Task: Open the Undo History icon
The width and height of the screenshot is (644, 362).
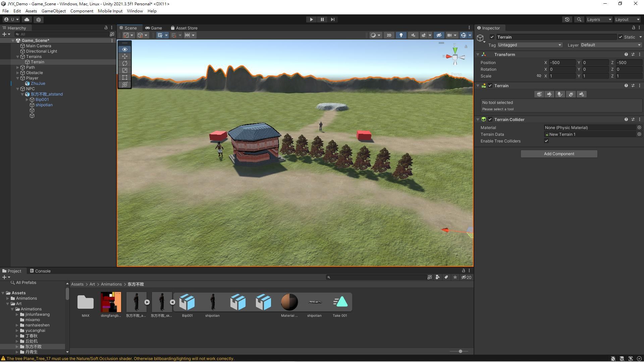Action: pos(567,19)
